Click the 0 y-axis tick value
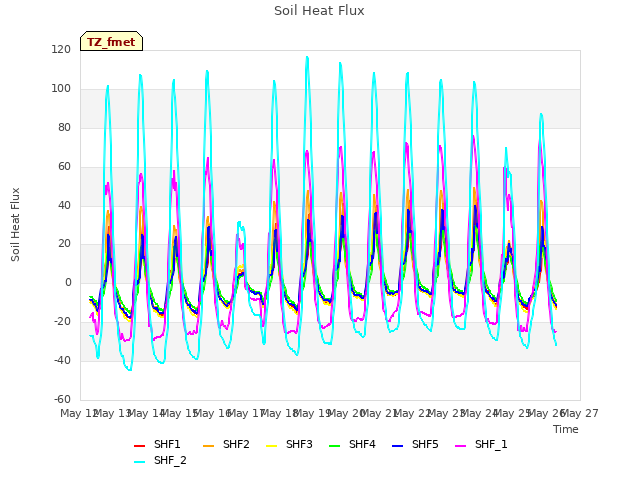The width and height of the screenshot is (640, 480). point(68,282)
